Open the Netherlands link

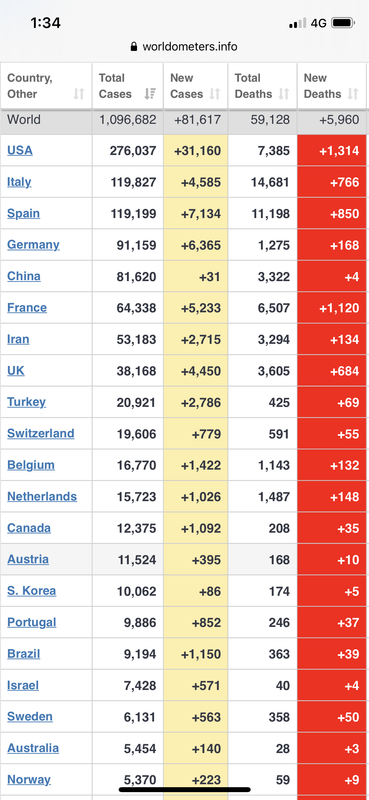(42, 496)
